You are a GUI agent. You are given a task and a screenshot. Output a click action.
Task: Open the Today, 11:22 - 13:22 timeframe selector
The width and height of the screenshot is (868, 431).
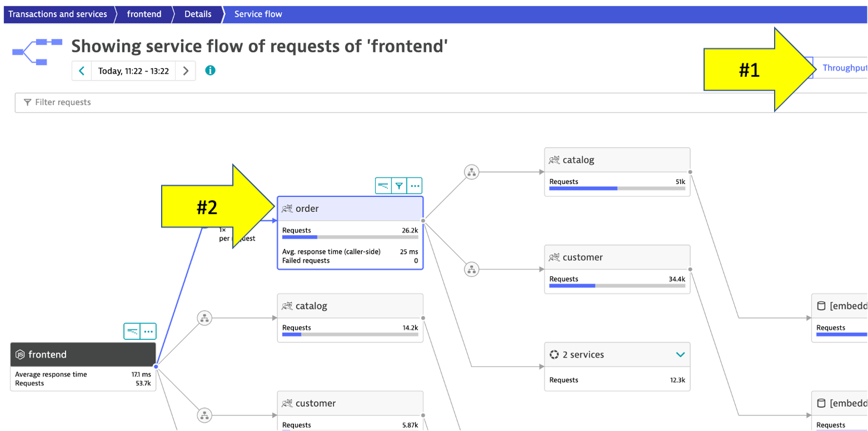pyautogui.click(x=133, y=71)
